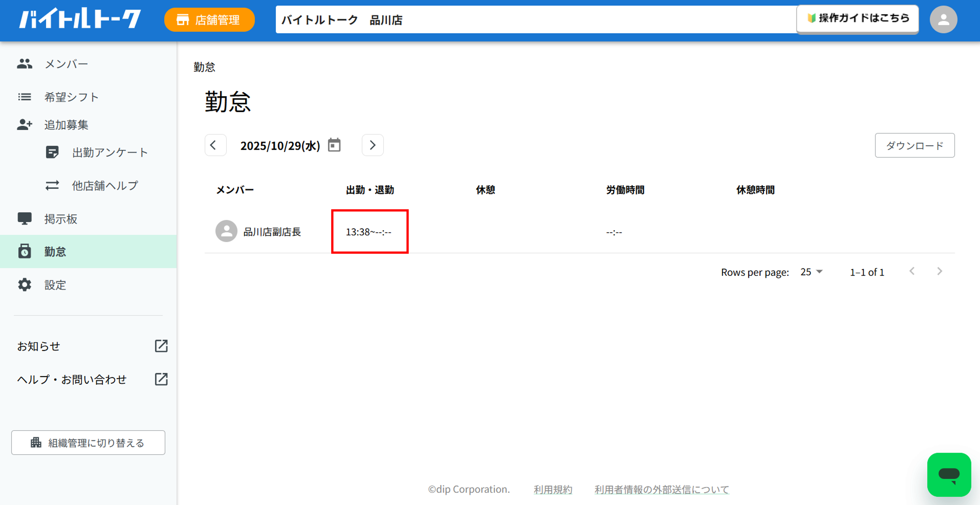
Task: Open 掲示板 in the sidebar
Action: [x=88, y=219]
